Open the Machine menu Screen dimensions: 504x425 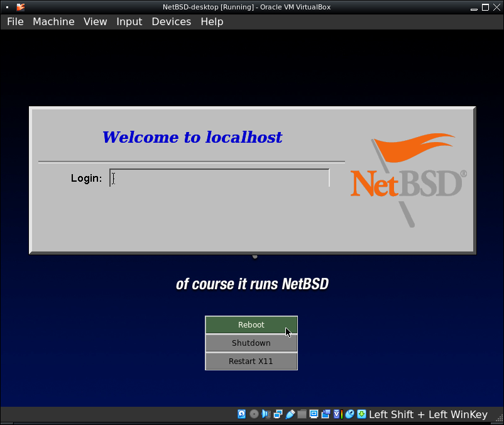click(x=53, y=21)
